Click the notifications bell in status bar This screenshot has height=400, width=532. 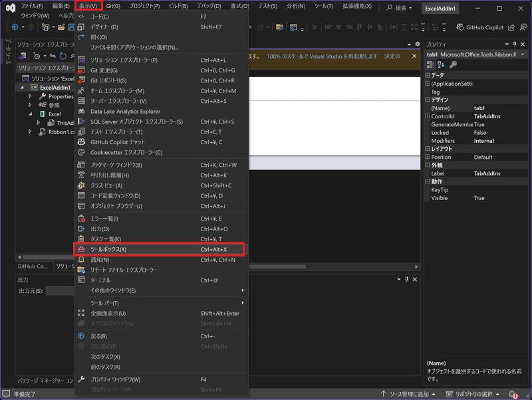pyautogui.click(x=513, y=394)
